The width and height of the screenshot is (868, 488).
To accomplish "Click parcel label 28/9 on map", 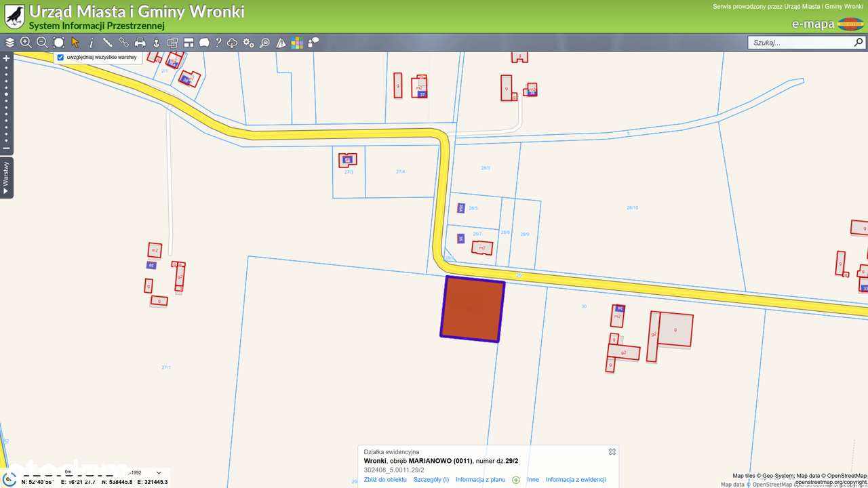I will (524, 234).
